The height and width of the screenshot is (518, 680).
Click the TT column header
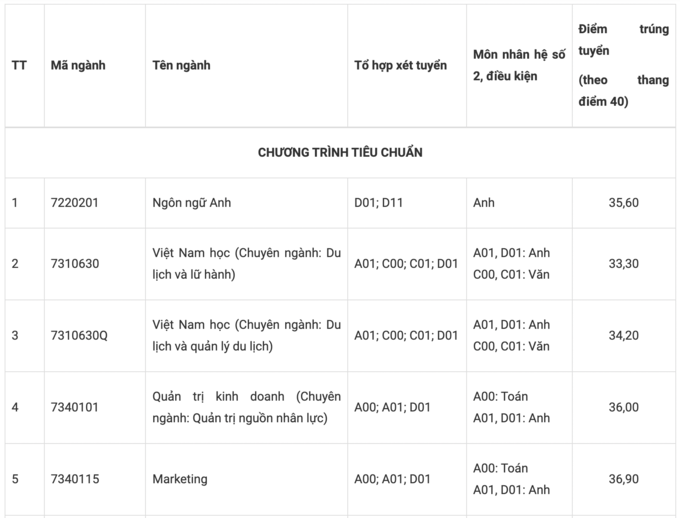click(19, 66)
